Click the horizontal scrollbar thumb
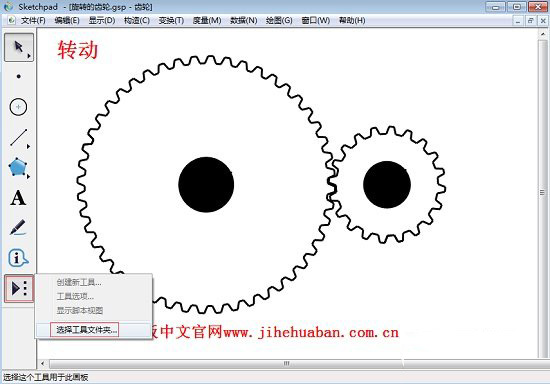This screenshot has height=384, width=550. point(287,364)
